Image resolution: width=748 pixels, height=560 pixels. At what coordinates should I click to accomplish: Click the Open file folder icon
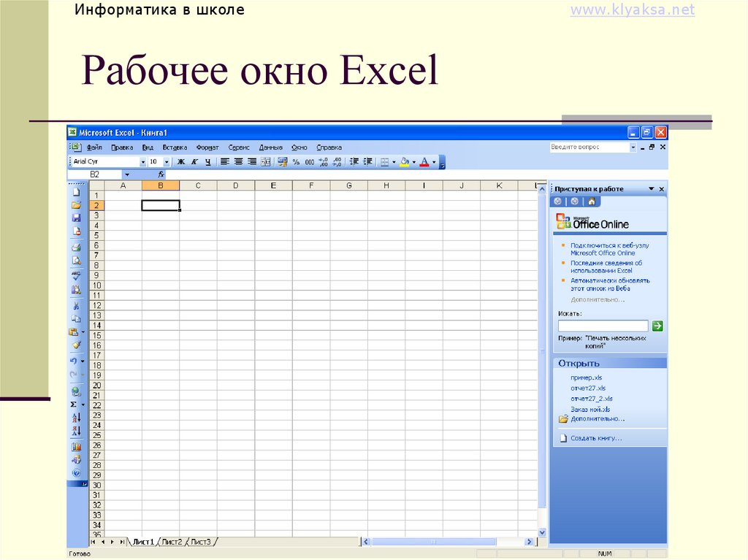coord(76,205)
